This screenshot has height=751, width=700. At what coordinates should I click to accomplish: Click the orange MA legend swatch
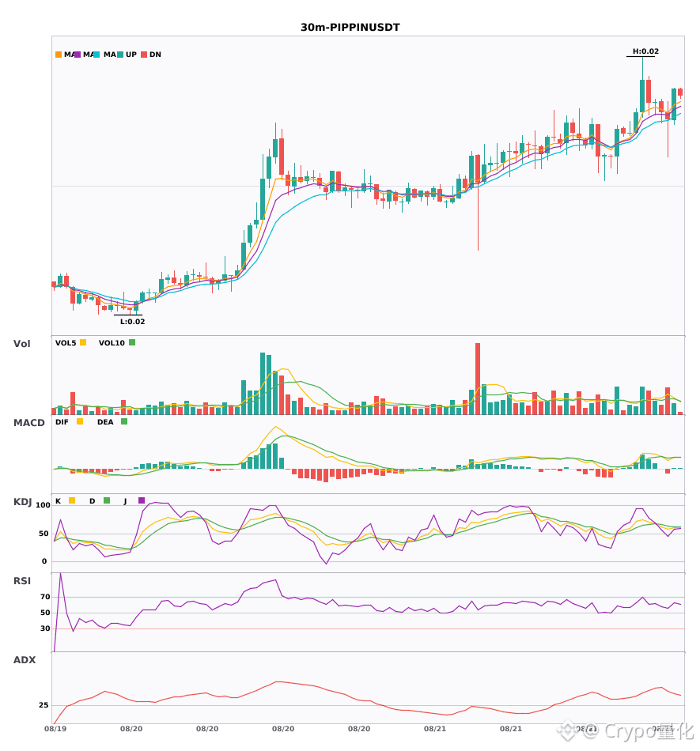pos(59,55)
